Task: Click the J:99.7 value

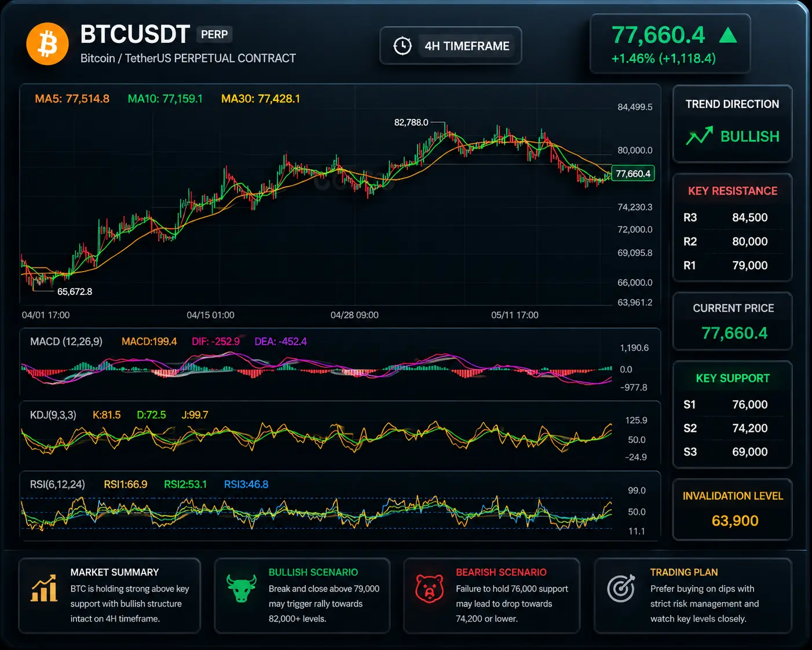Action: pyautogui.click(x=195, y=415)
